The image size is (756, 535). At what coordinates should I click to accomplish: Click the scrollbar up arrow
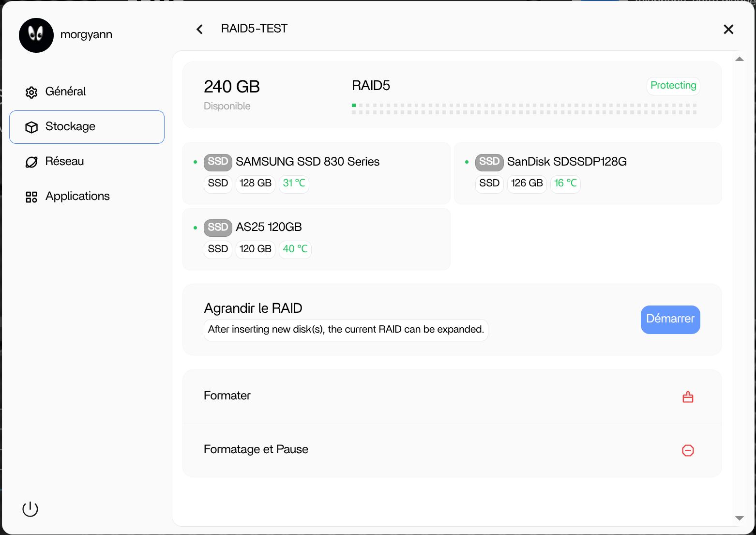[x=739, y=59]
